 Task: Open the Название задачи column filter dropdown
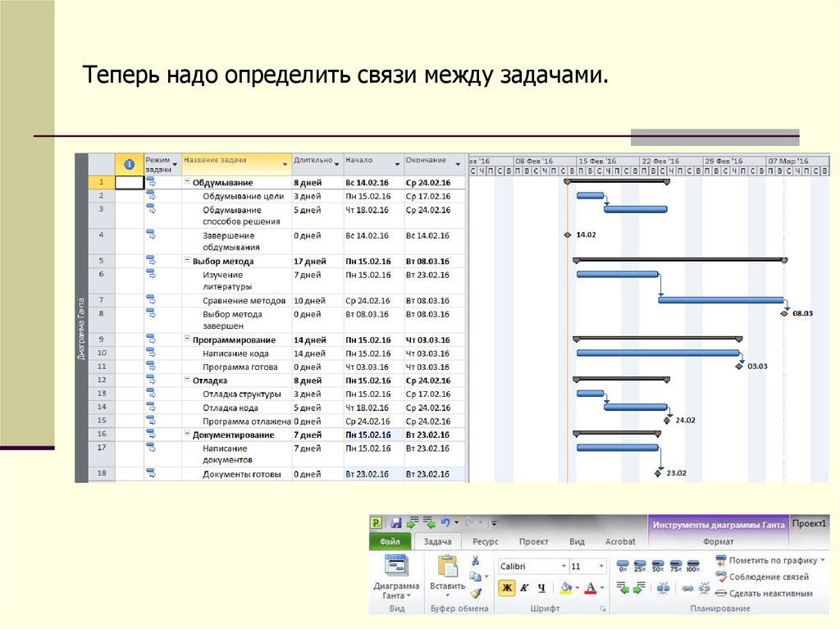click(x=285, y=164)
